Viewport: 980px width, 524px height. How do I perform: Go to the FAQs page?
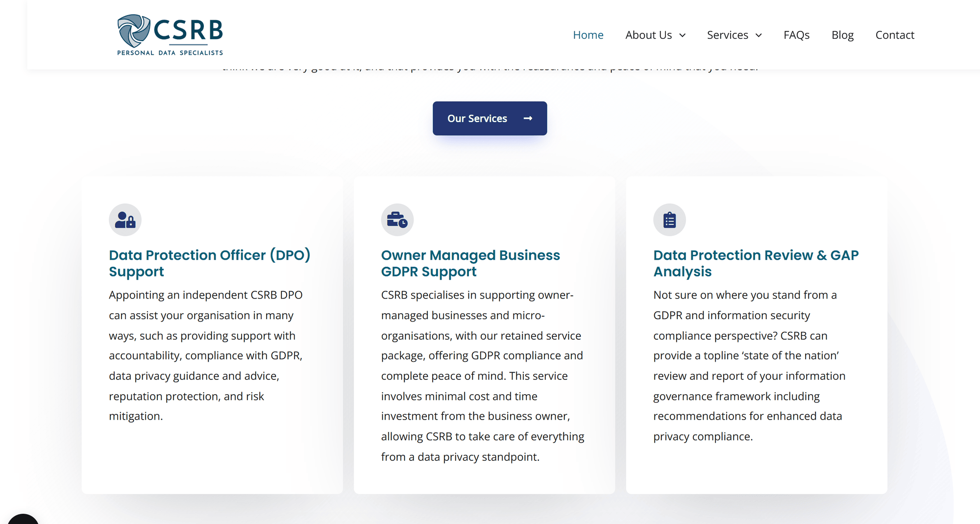(x=796, y=35)
